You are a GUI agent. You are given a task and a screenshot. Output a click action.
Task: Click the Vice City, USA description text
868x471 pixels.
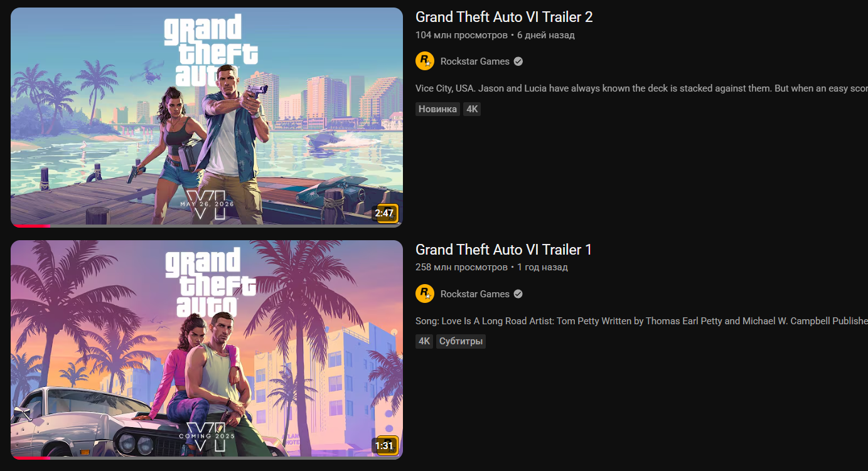[x=641, y=88]
